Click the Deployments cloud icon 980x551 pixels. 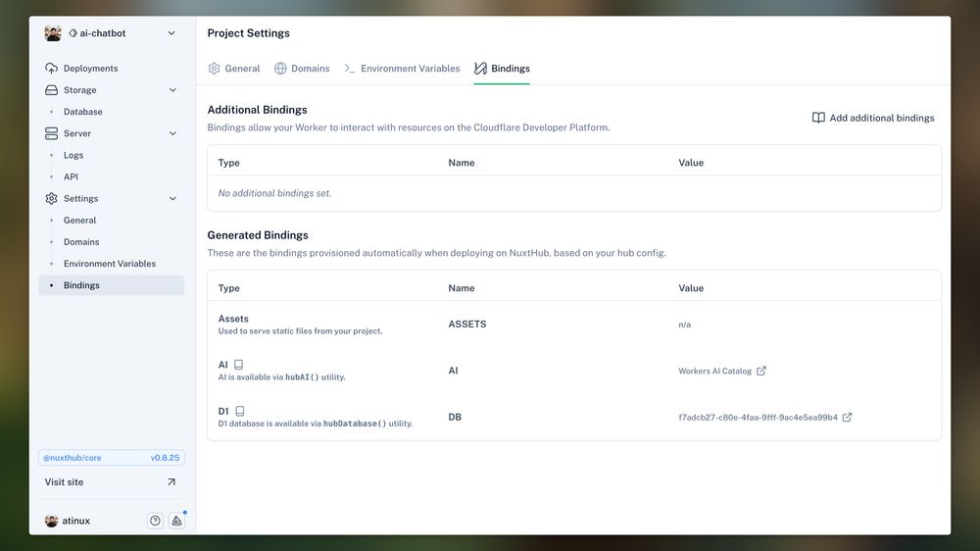coord(51,69)
